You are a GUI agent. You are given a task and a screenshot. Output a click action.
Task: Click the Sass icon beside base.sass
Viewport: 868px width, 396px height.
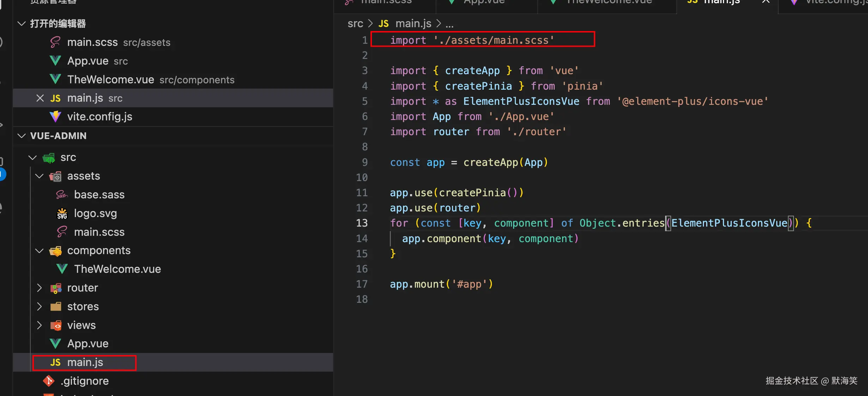[62, 195]
